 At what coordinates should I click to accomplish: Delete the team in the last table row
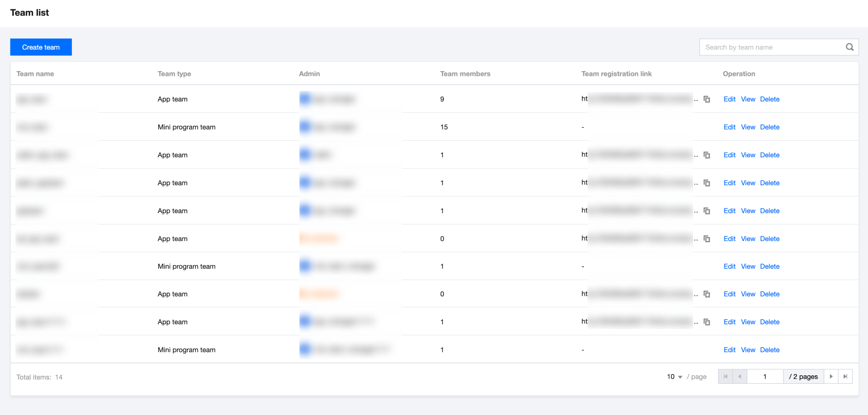tap(769, 350)
